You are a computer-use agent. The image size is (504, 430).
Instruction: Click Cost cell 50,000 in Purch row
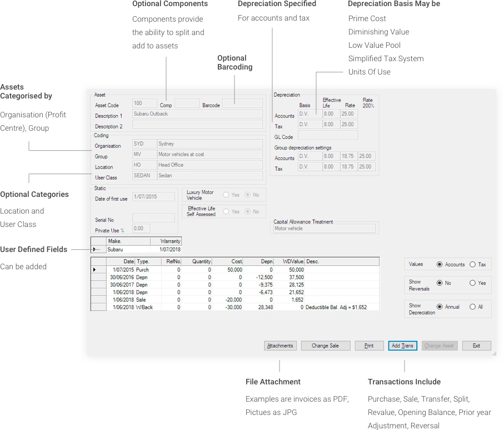click(x=228, y=270)
